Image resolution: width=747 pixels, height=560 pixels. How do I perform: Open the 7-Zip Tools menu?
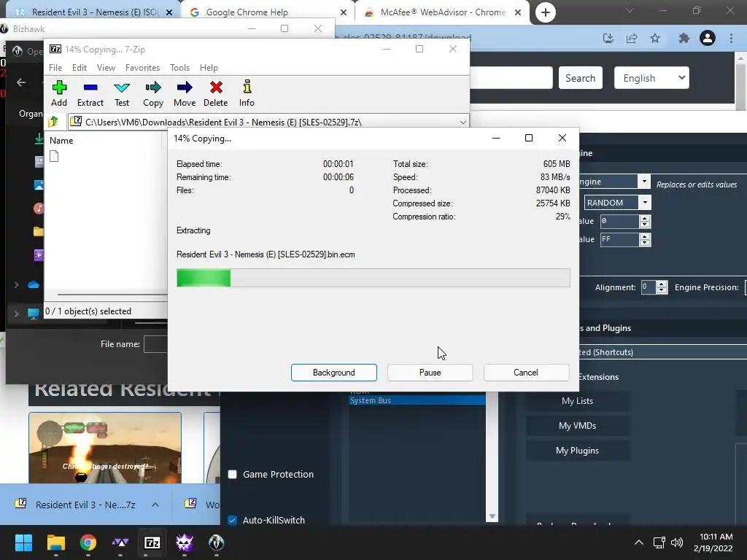point(179,68)
